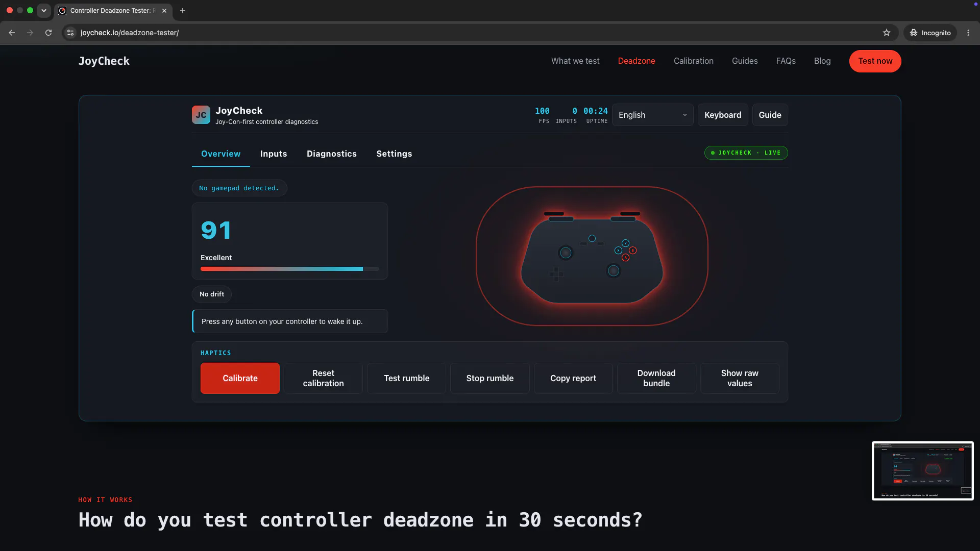Click the left shoulder bumper on the controller graphic
Viewport: 980px width, 551px height.
pos(561,219)
